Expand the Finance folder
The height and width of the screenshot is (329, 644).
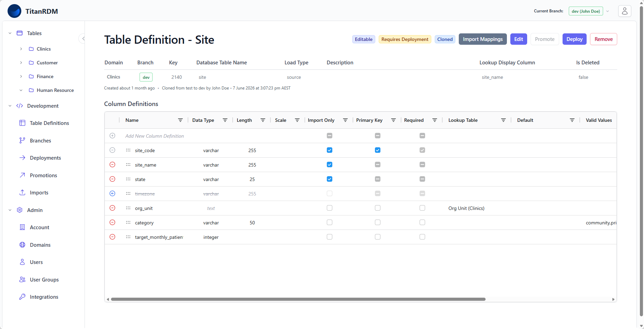tap(21, 76)
